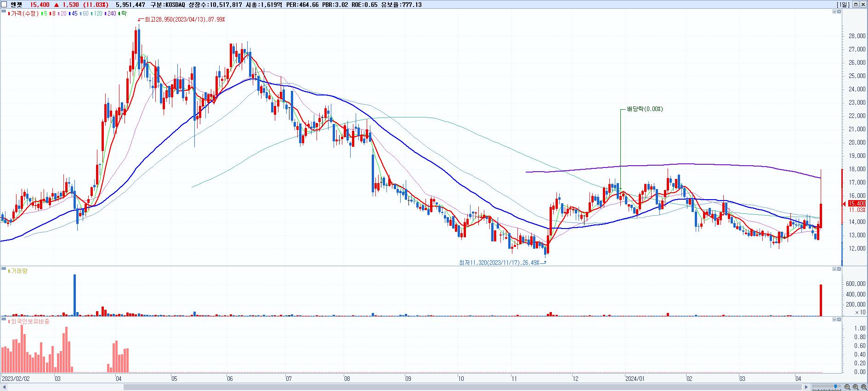This screenshot has width=868, height=391.
Task: Click the trading volume 5,951,447 in header
Action: click(x=131, y=5)
